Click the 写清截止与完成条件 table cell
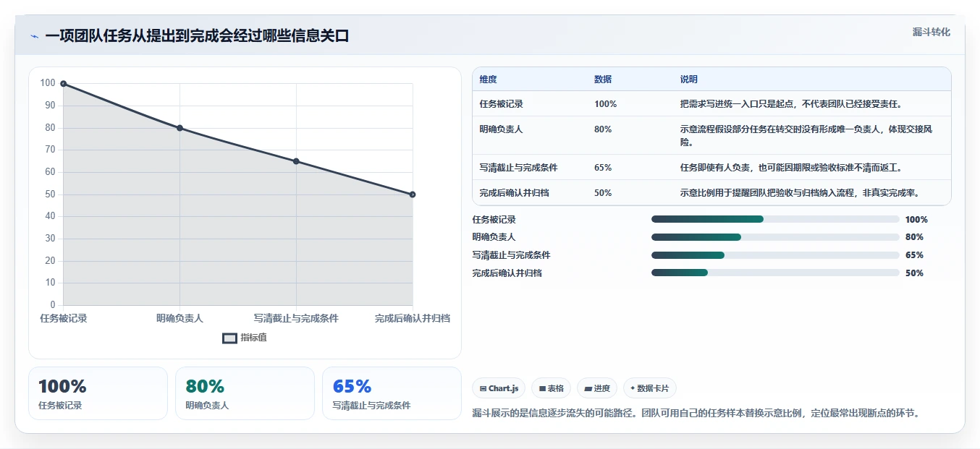Viewport: 980px width, 449px height. [x=518, y=168]
